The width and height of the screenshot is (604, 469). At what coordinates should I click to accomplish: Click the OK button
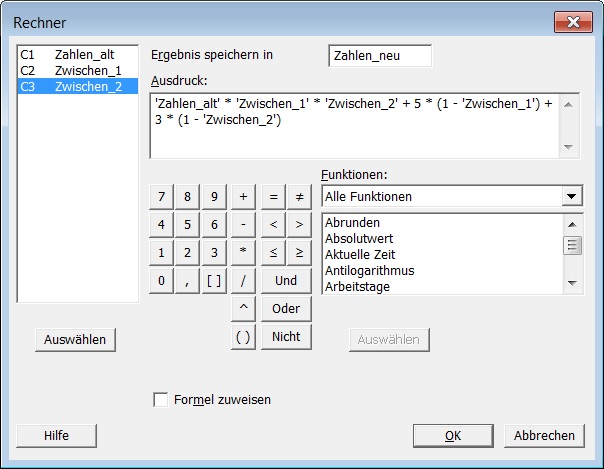point(453,436)
